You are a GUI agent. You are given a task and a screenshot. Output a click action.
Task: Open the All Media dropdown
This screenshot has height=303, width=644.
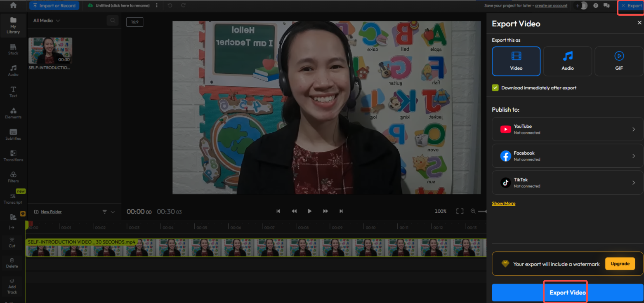tap(45, 20)
